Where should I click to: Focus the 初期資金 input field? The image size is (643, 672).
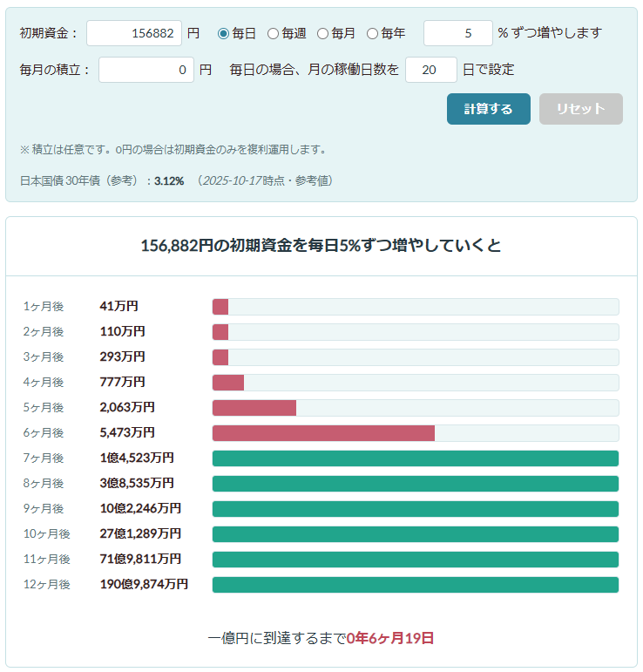[134, 33]
